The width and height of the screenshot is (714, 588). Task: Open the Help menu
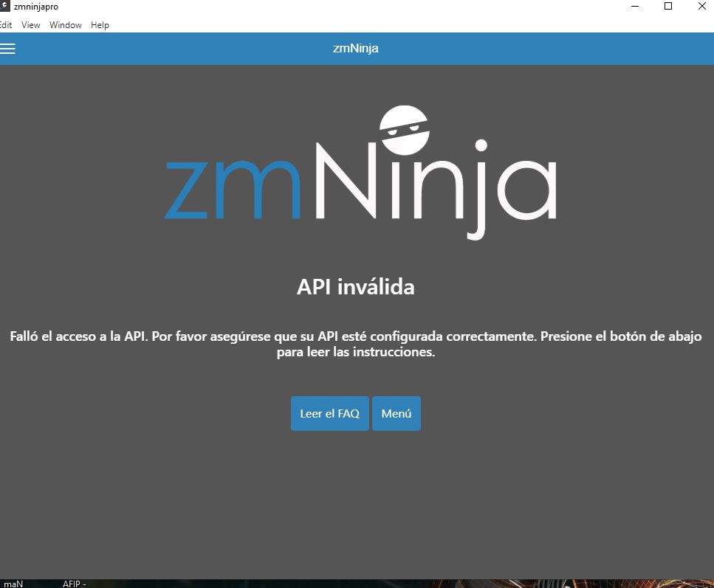(100, 25)
